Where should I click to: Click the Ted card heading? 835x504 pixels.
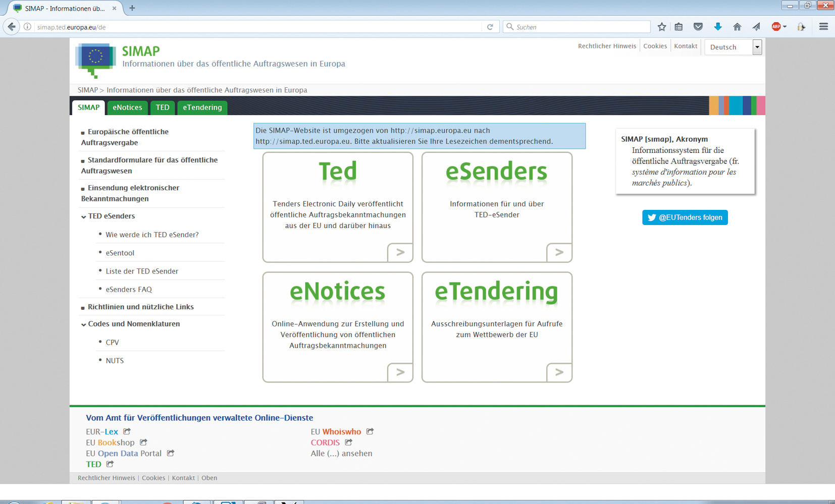coord(338,172)
